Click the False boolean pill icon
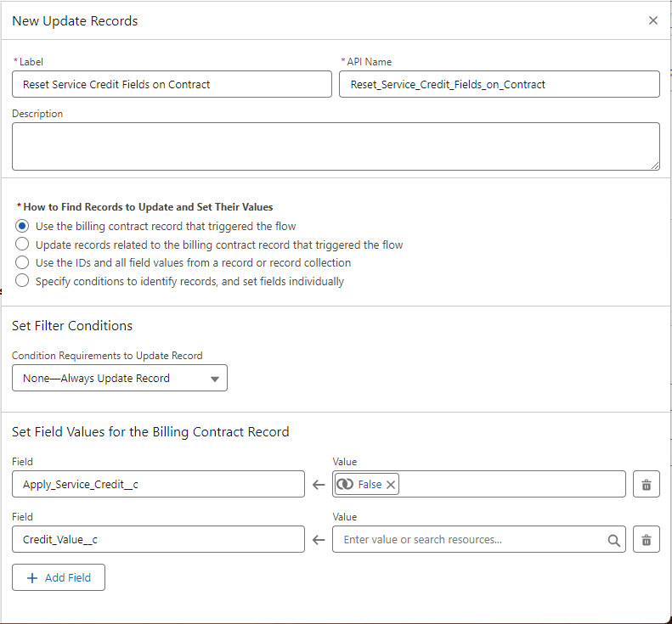The width and height of the screenshot is (672, 624). click(x=345, y=484)
